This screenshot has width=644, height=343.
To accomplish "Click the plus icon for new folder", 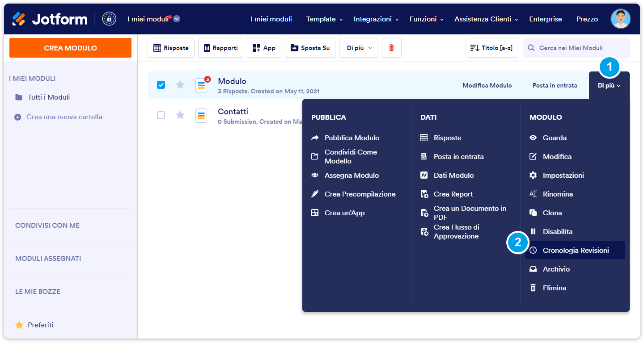I will [x=18, y=117].
